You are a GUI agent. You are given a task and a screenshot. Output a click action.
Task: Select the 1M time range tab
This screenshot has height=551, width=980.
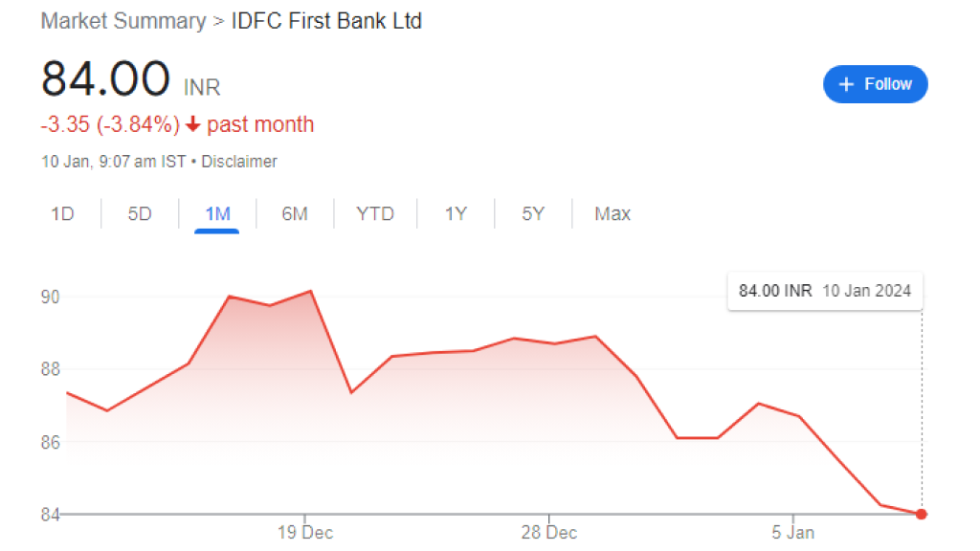217,213
